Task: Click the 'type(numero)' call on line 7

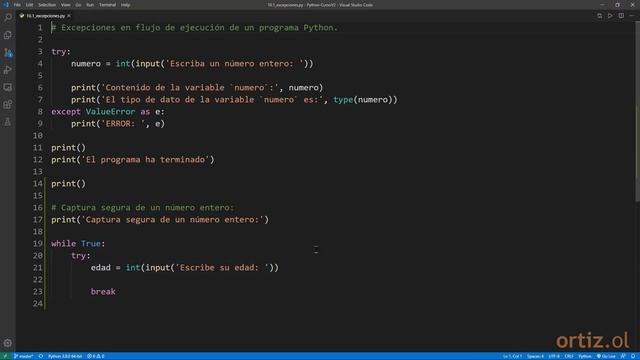Action: 363,99
